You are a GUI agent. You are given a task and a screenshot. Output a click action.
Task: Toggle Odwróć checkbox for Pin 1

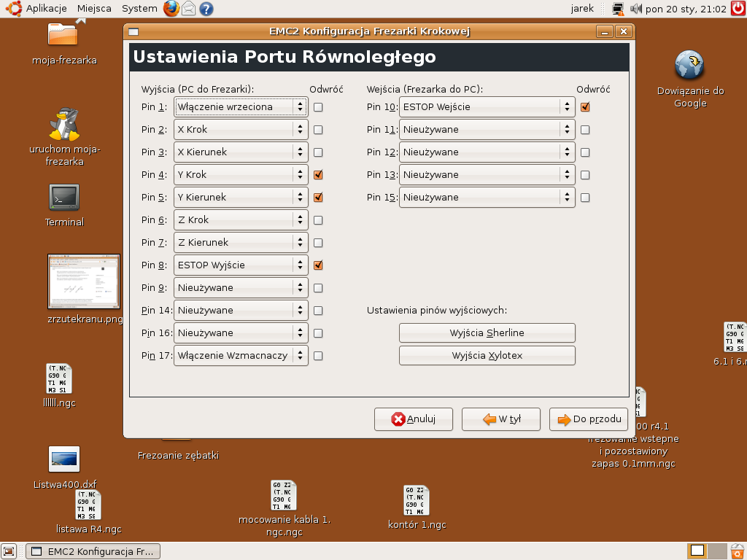[x=318, y=107]
